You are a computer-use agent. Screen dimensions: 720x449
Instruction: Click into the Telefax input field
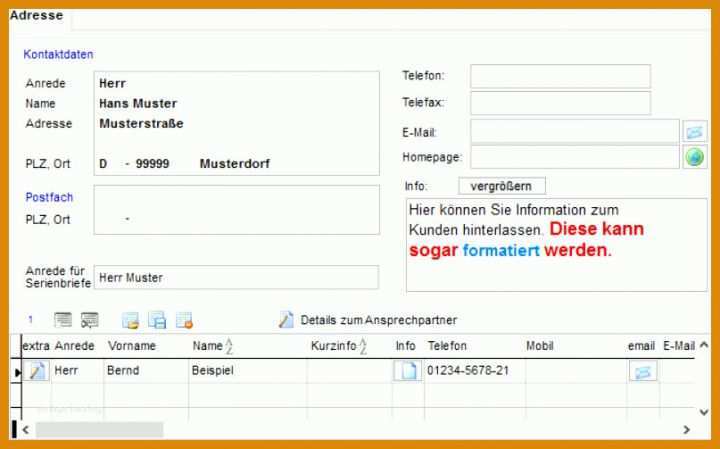click(x=560, y=103)
